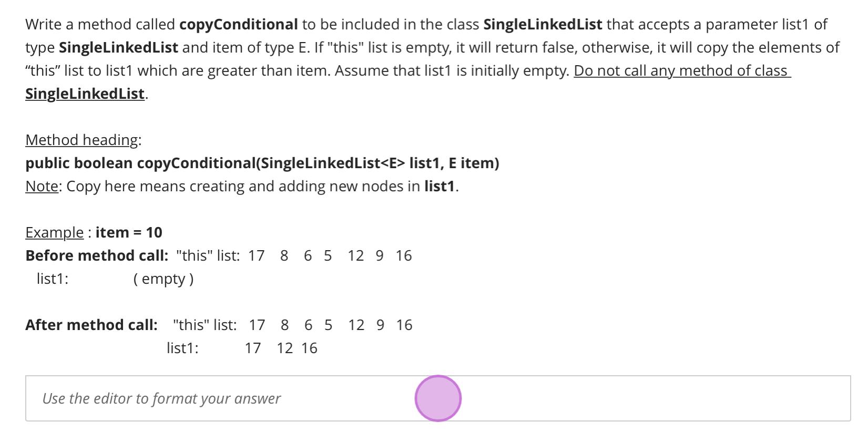Click the '( empty )' text beside list1
This screenshot has height=432, width=868.
[164, 279]
